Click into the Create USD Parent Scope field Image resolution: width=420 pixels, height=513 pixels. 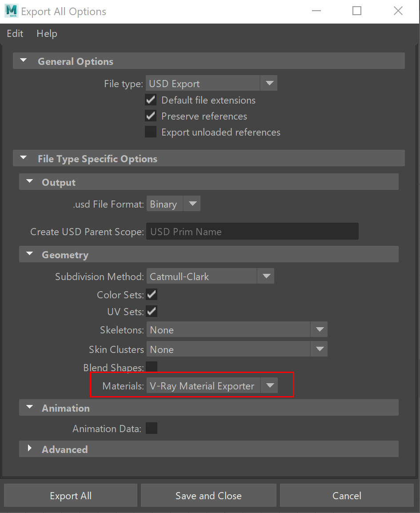pos(252,232)
